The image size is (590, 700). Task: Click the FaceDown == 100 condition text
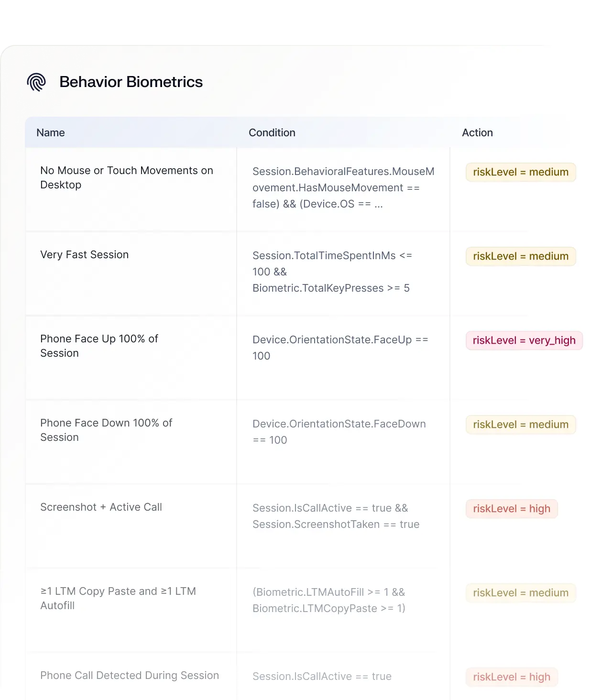[339, 432]
